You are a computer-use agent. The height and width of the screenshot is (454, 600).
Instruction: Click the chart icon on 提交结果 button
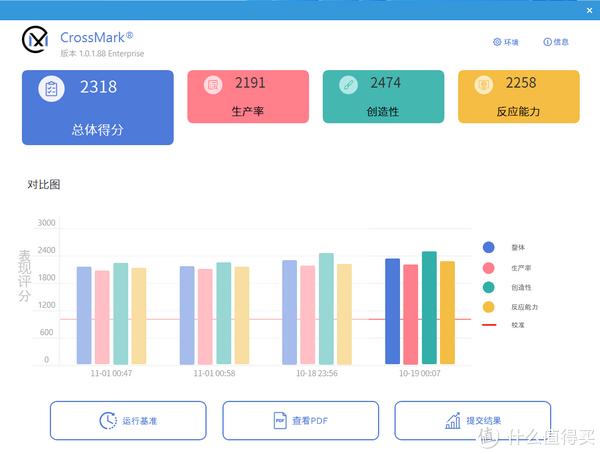pyautogui.click(x=453, y=420)
